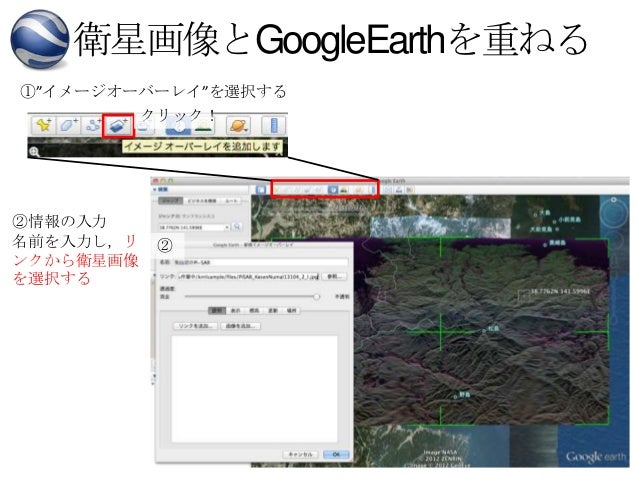Click the Record a Tour icon in the enlarged toolbar
Screen dimensions: 638x479
coord(145,127)
